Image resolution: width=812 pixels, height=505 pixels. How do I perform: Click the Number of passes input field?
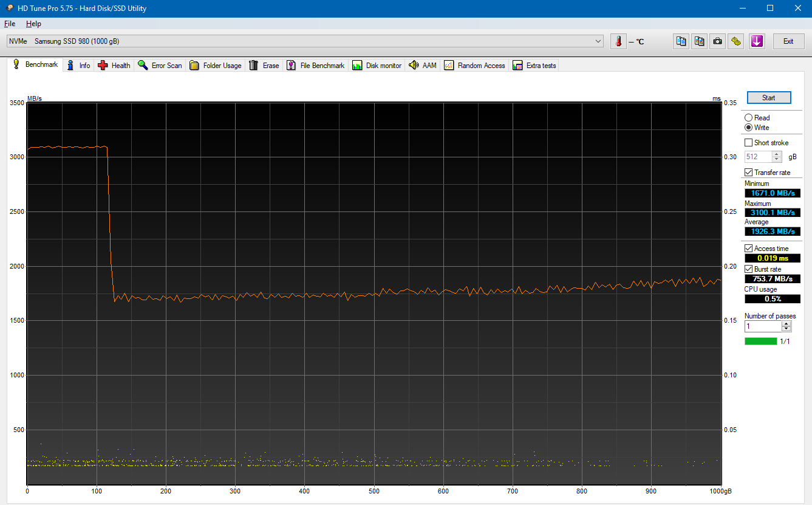pos(762,326)
